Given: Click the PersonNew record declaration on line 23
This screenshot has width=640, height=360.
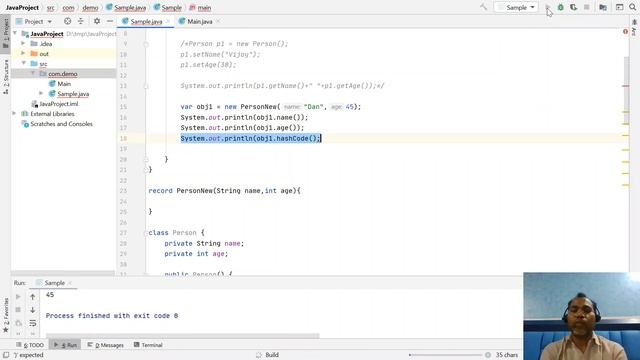Looking at the screenshot, I should [x=224, y=191].
